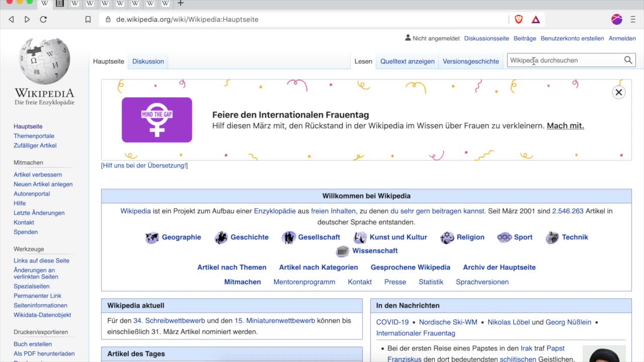Select the Lesen tab

[363, 61]
